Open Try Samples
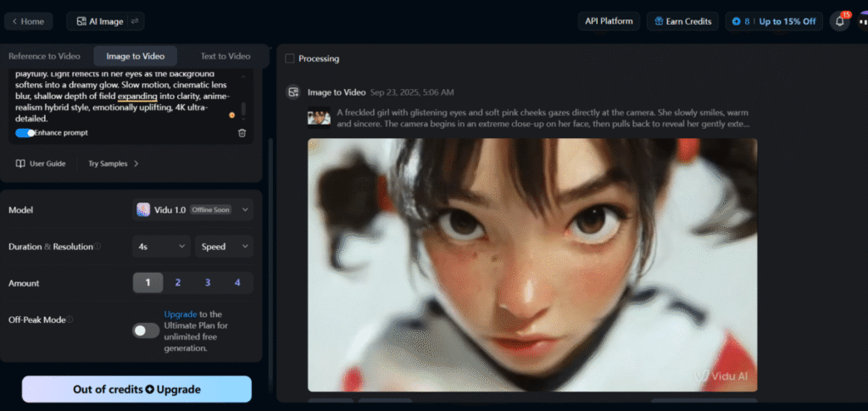This screenshot has width=868, height=411. pyautogui.click(x=114, y=164)
